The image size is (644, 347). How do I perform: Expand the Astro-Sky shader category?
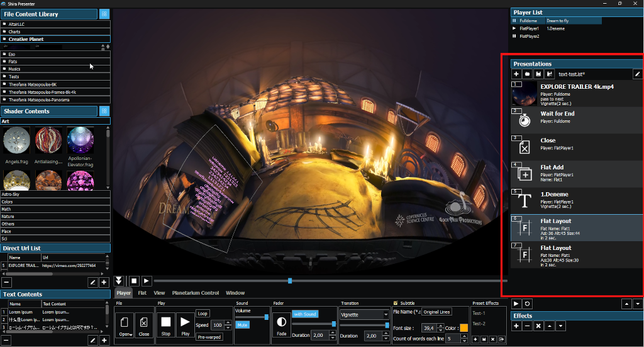pyautogui.click(x=55, y=194)
